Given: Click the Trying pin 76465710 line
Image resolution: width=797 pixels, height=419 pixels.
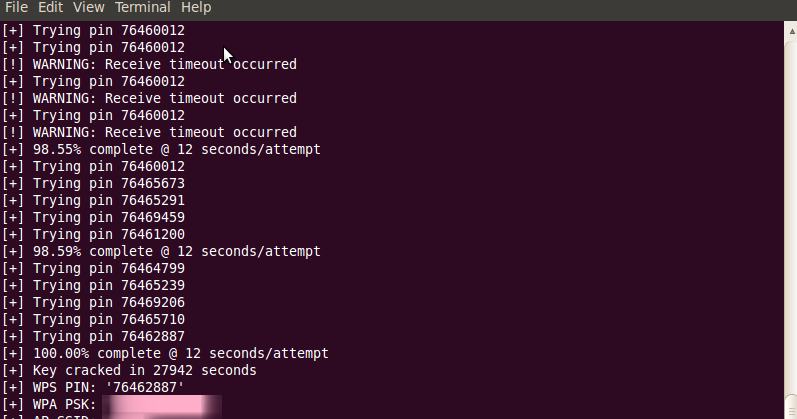Looking at the screenshot, I should point(94,319).
